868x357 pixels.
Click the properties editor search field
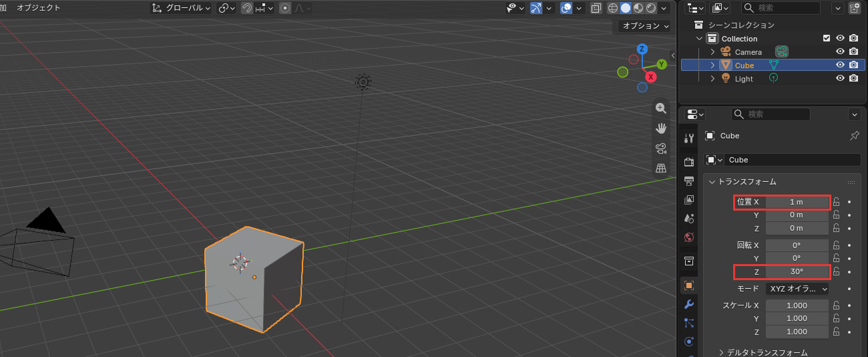point(771,114)
